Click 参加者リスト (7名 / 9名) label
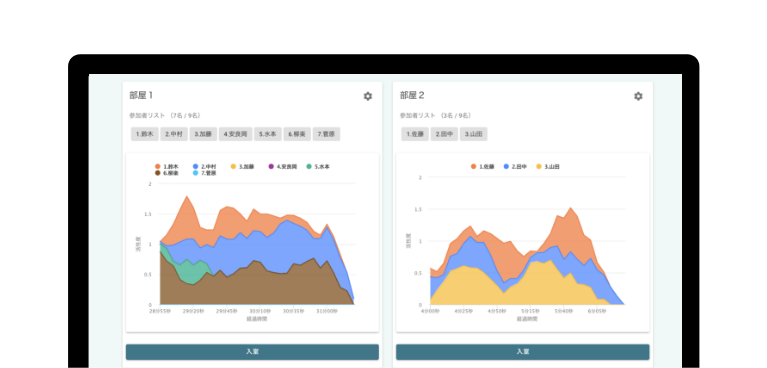This screenshot has width=767, height=368. pos(165,116)
